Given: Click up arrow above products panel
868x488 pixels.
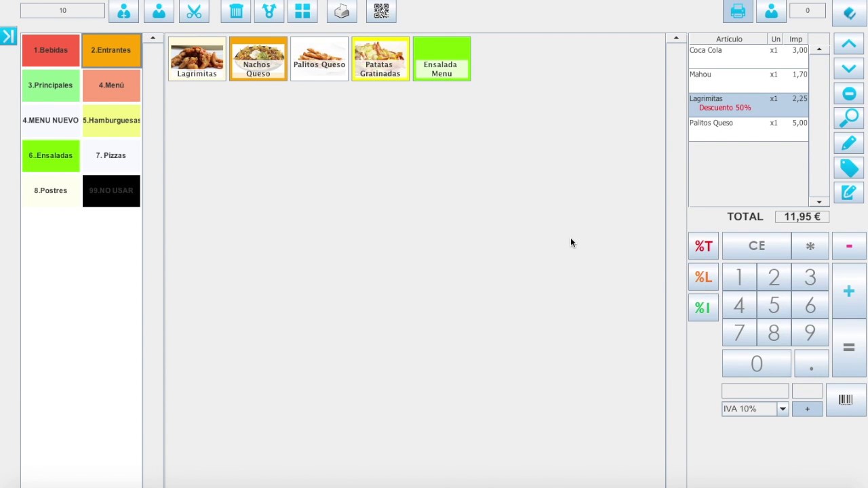Looking at the screenshot, I should click(676, 38).
